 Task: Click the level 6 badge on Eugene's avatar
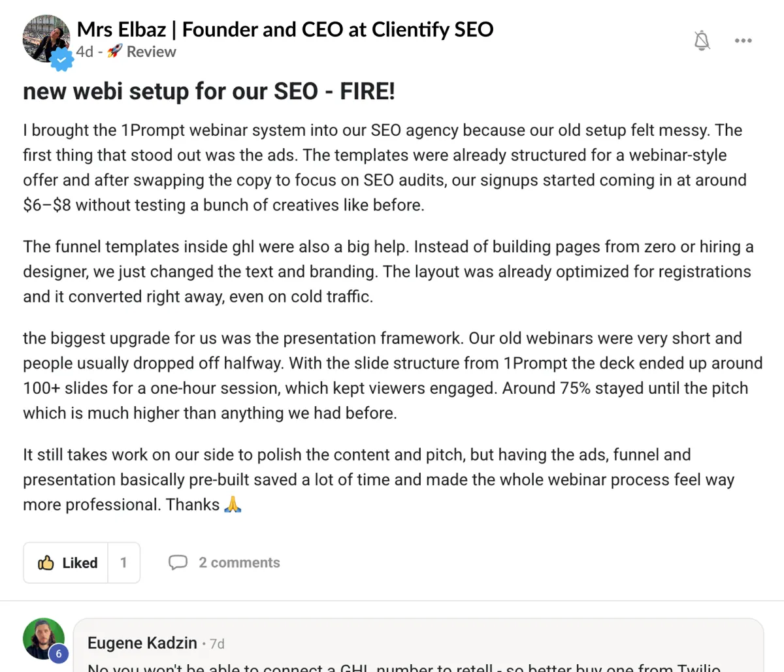pyautogui.click(x=59, y=653)
